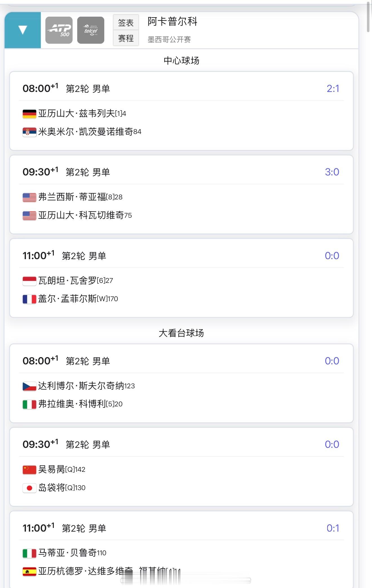Click the German flag beside 兹韦列夫
Image resolution: width=372 pixels, height=588 pixels.
pos(29,114)
